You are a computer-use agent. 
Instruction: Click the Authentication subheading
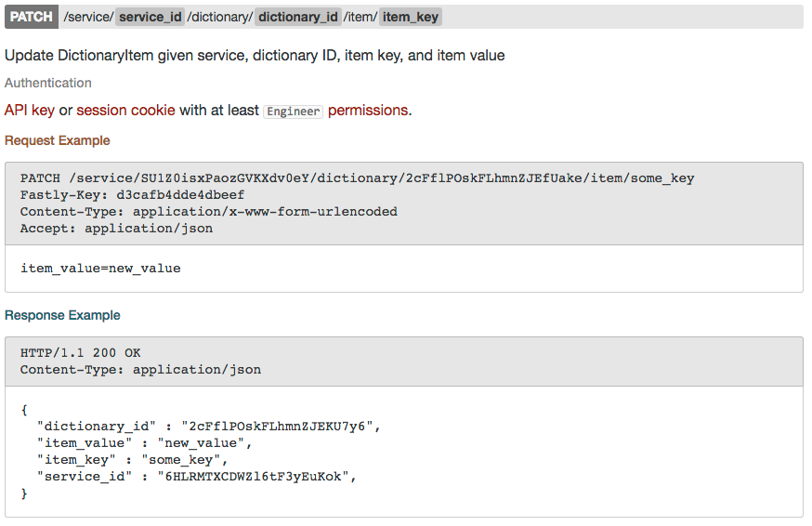[48, 83]
